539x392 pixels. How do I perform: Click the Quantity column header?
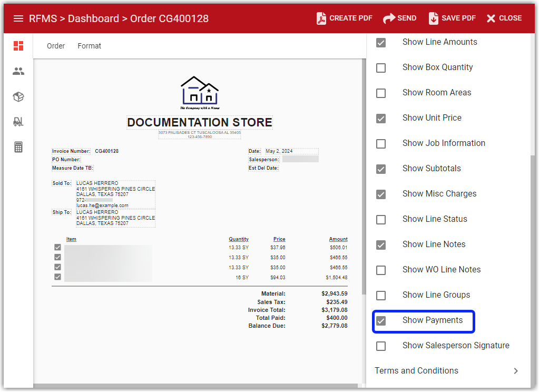click(239, 239)
